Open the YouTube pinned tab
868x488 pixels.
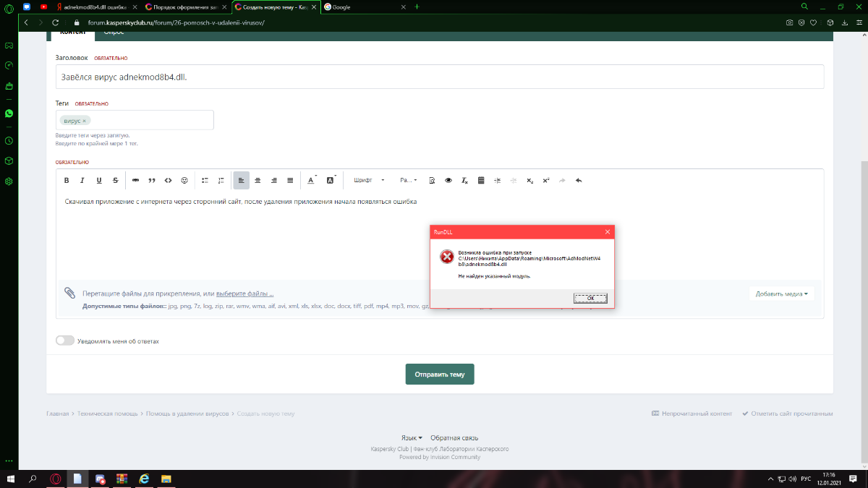pyautogui.click(x=45, y=6)
